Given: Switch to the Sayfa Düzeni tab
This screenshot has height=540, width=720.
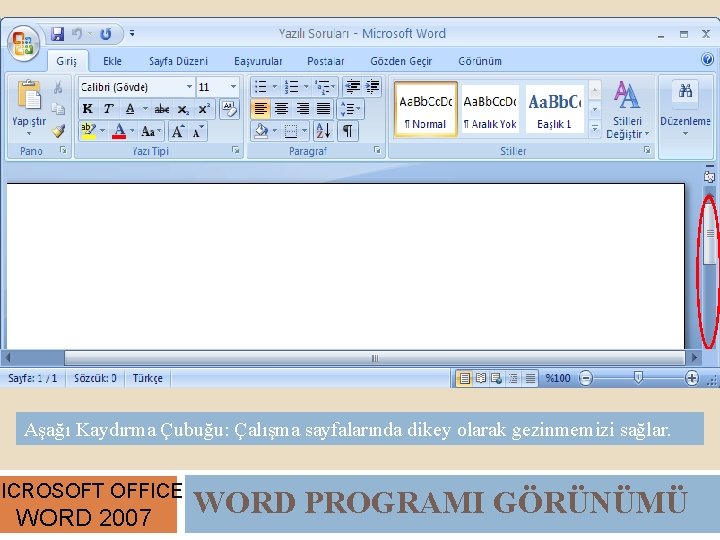Looking at the screenshot, I should 178,61.
